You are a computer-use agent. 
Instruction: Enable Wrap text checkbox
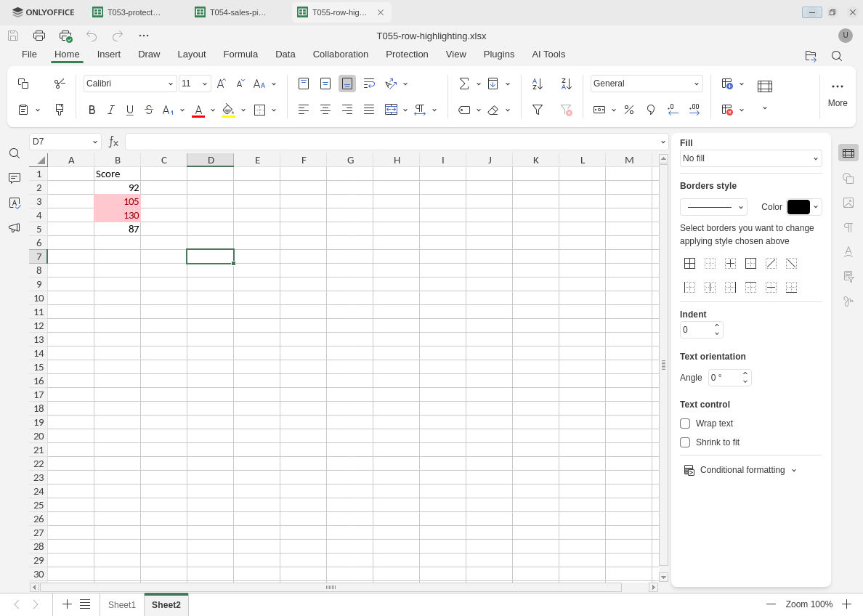[x=685, y=423]
